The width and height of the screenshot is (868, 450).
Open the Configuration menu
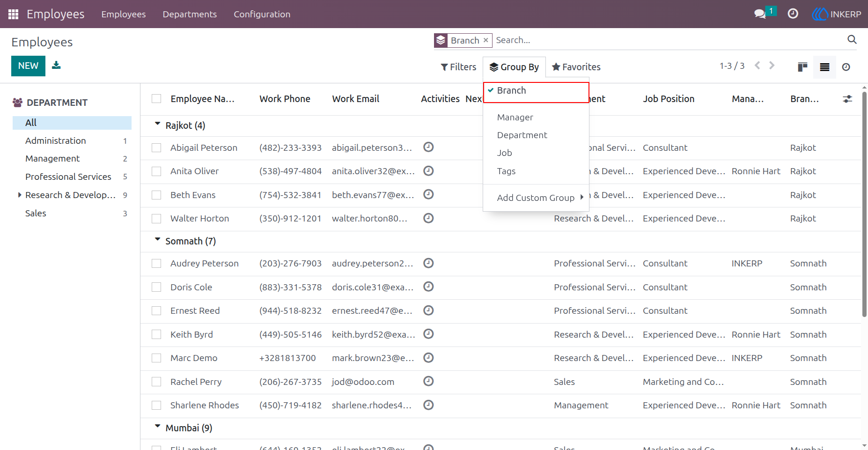click(262, 14)
